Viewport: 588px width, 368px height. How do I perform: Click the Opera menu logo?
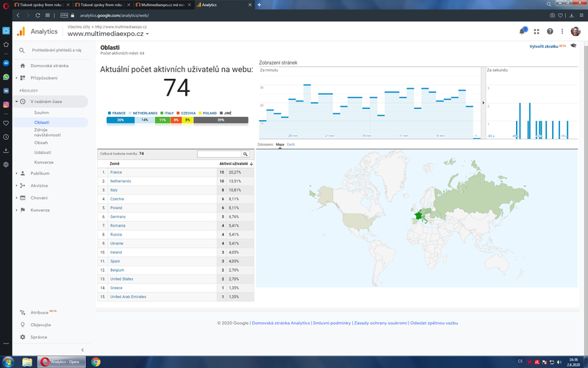click(x=6, y=5)
